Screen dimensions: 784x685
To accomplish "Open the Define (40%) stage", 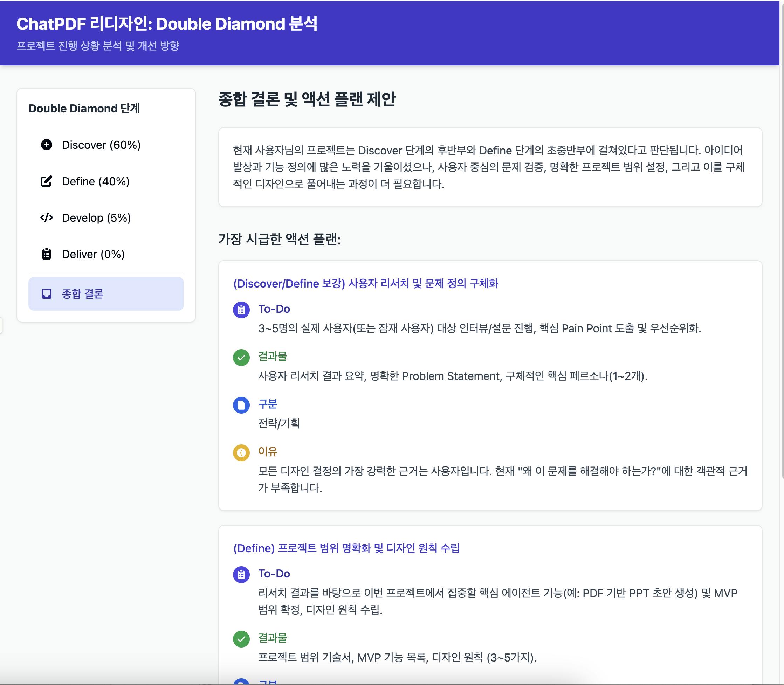I will 106,181.
